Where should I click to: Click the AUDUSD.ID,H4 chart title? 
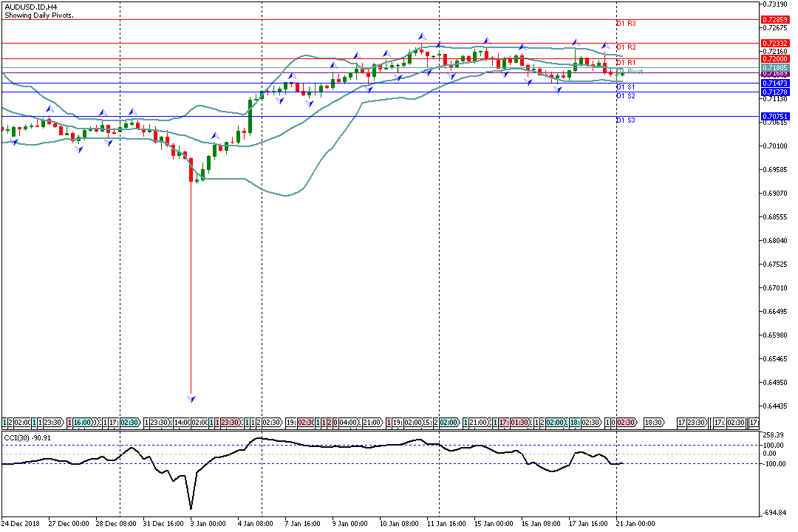[30, 7]
